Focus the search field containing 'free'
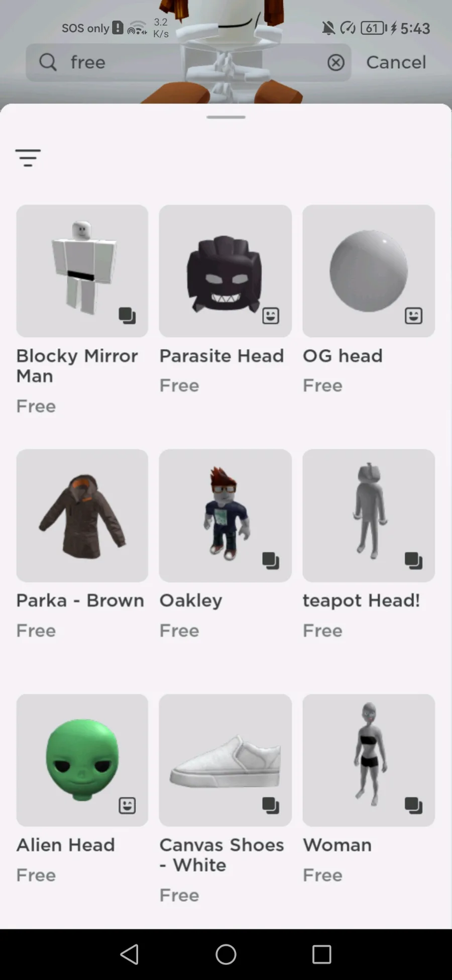Screen dimensions: 452x980 click(x=188, y=62)
